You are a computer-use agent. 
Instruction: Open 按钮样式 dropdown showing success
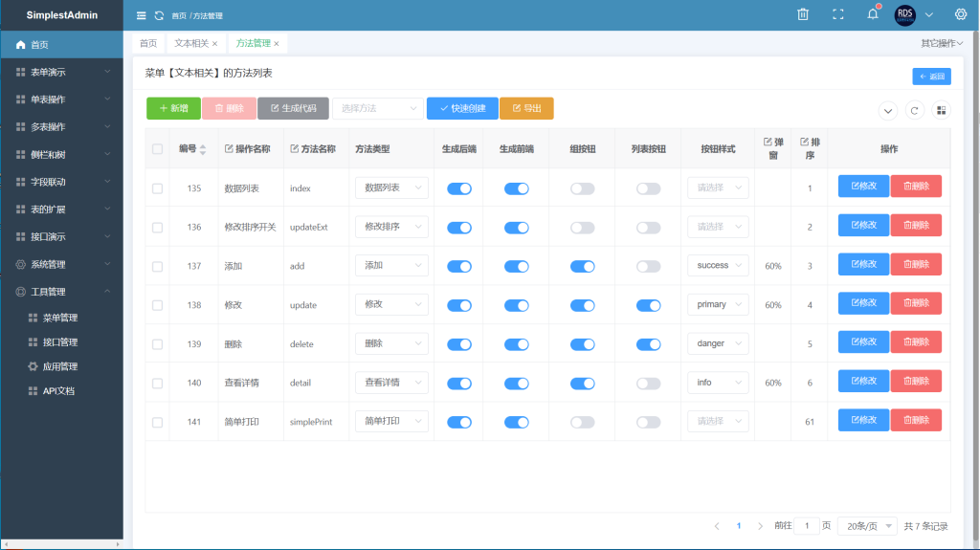pos(717,266)
